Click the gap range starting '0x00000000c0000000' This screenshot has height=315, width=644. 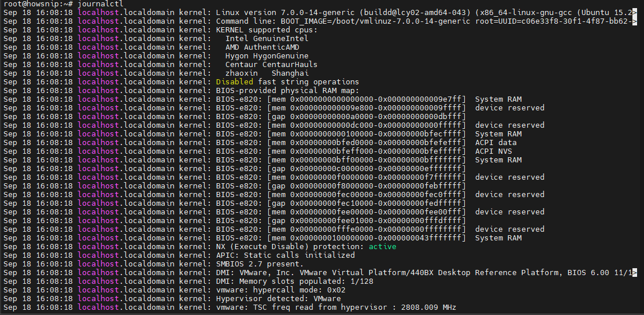click(x=367, y=168)
